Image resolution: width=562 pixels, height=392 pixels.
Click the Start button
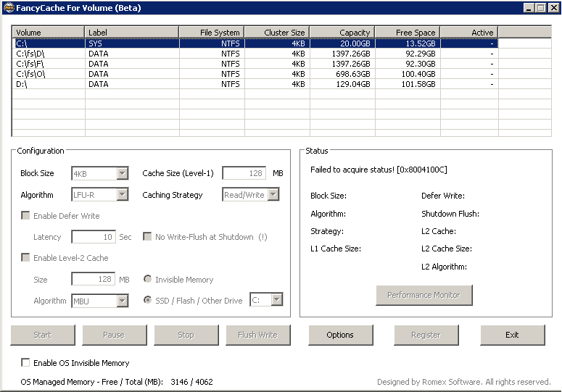pyautogui.click(x=43, y=335)
